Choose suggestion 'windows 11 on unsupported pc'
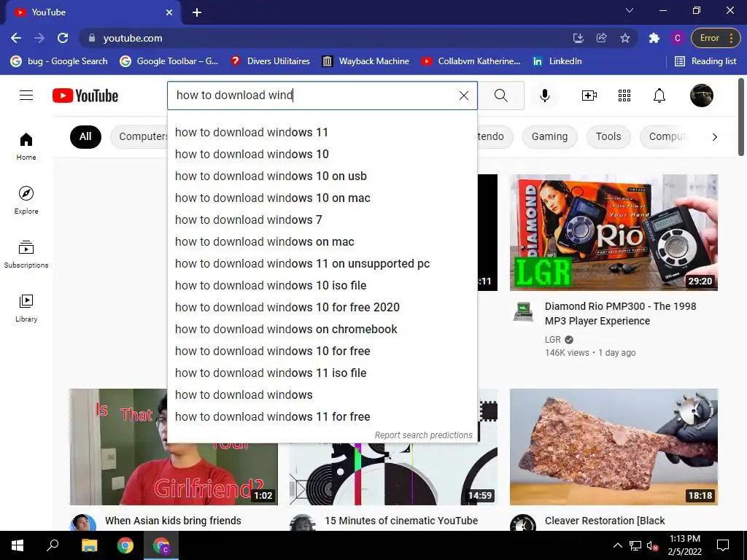The width and height of the screenshot is (747, 560). [322, 263]
